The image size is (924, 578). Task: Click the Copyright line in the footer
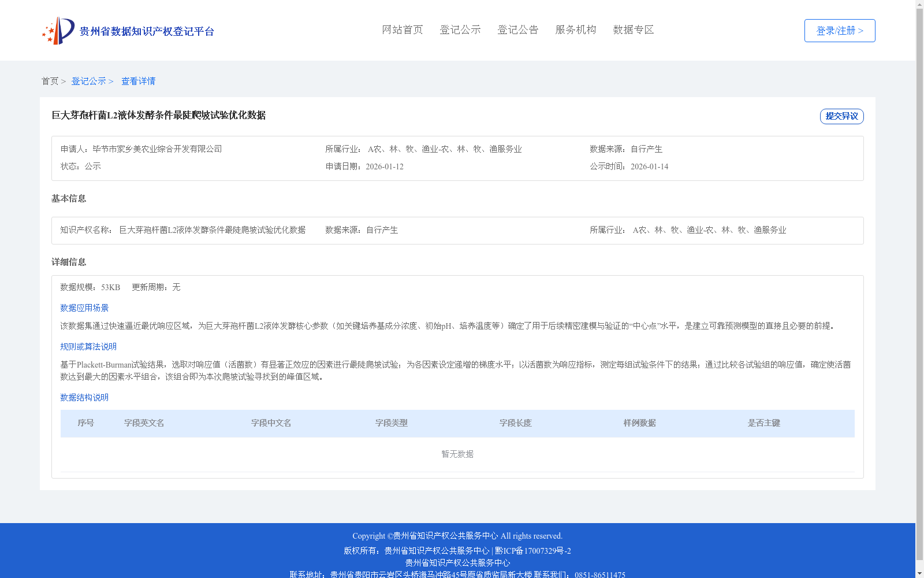pos(457,536)
